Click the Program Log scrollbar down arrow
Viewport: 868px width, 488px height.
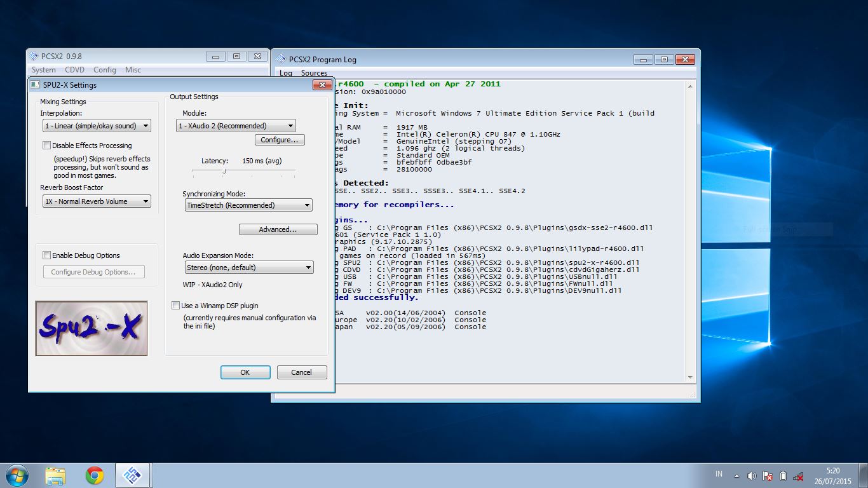[x=691, y=377]
